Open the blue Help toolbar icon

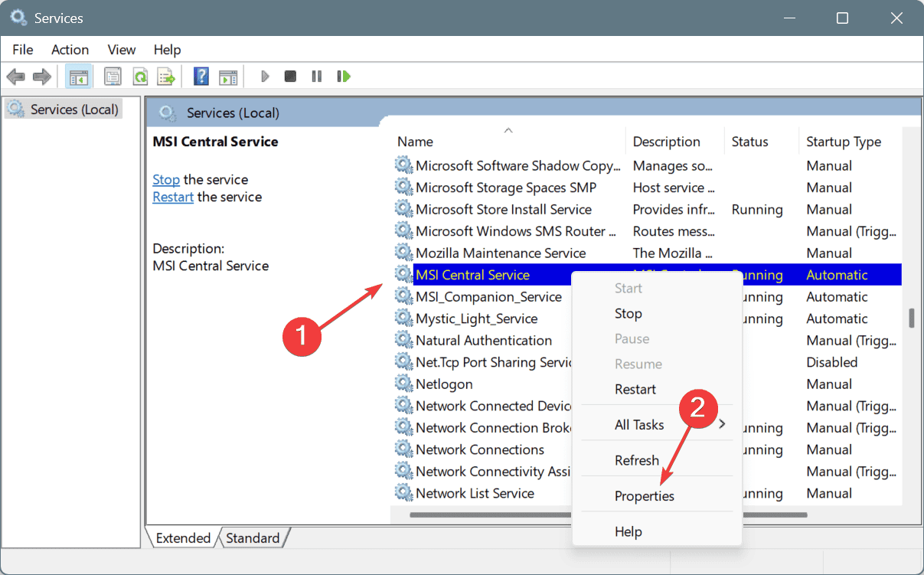(201, 77)
